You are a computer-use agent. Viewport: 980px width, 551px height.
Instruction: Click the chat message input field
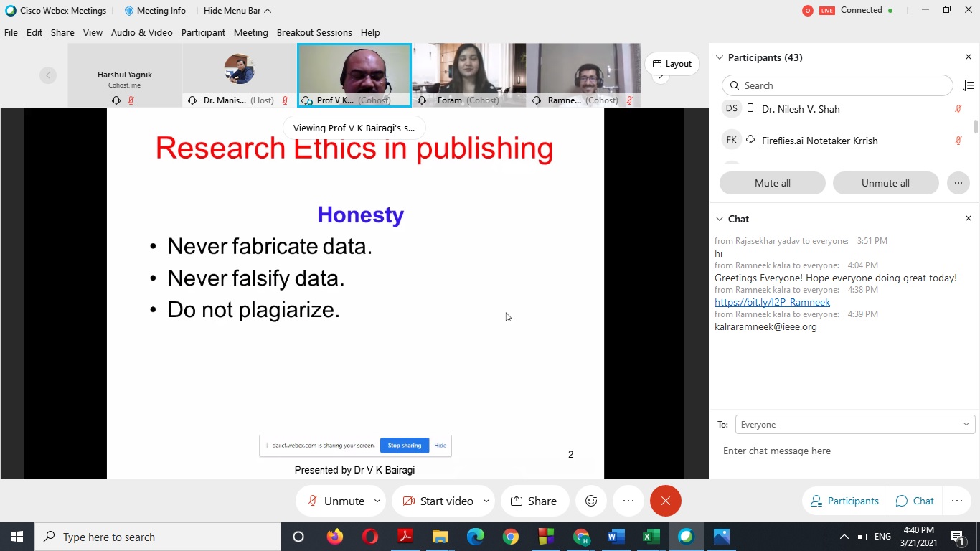click(x=847, y=451)
